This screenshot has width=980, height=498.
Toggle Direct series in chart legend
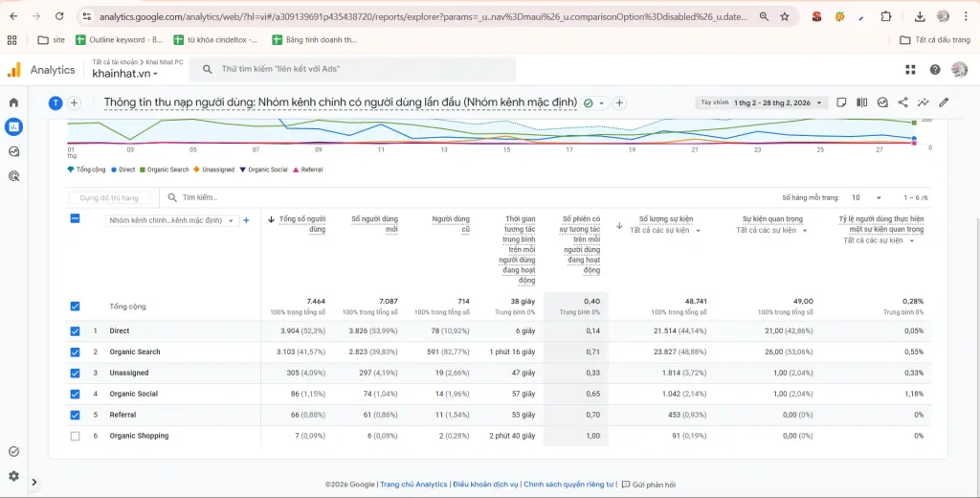tap(122, 170)
